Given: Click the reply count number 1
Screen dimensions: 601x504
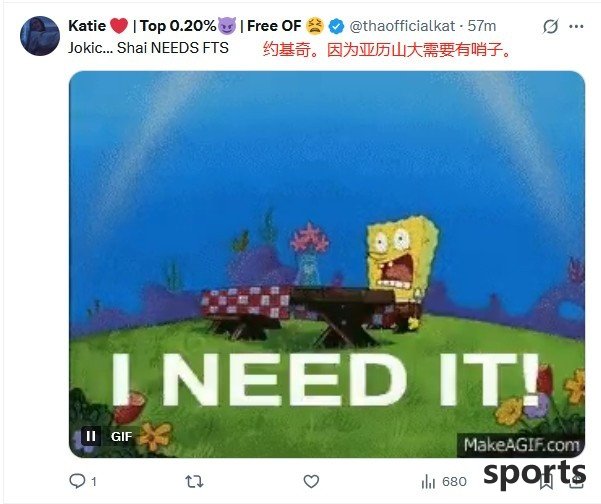Looking at the screenshot, I should click(x=94, y=482).
